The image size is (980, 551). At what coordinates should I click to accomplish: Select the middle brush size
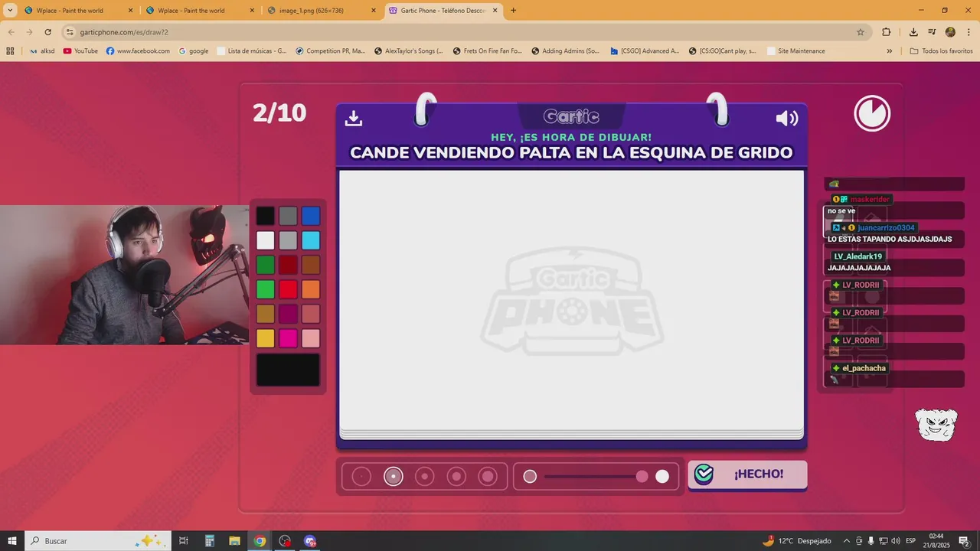tap(425, 477)
